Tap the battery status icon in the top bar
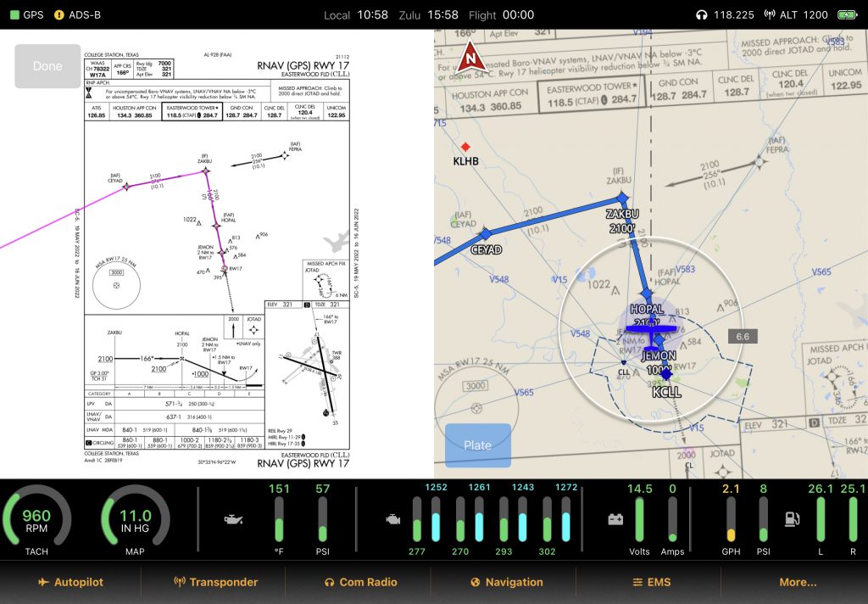868x604 pixels. [x=848, y=15]
